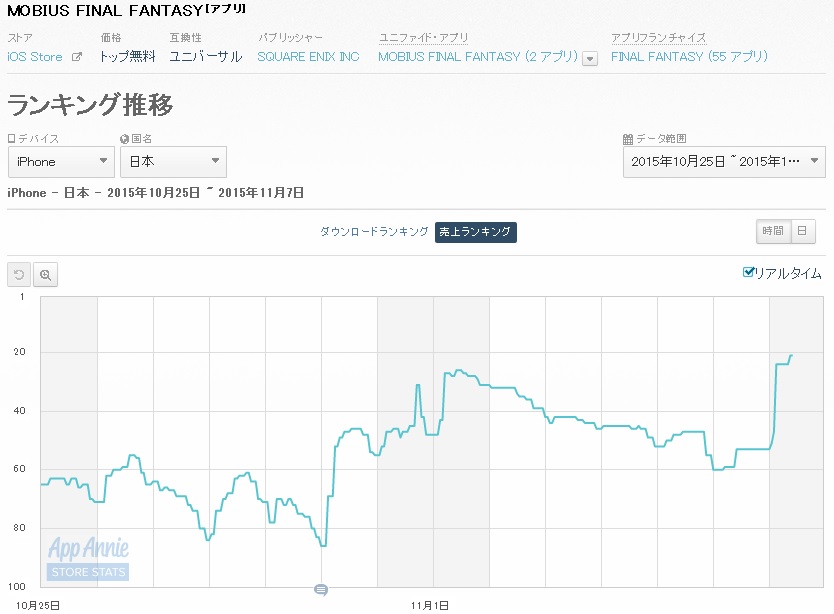Screen dimensions: 834x614
Task: Click the ユニバーサル compatibility text
Action: tap(206, 56)
